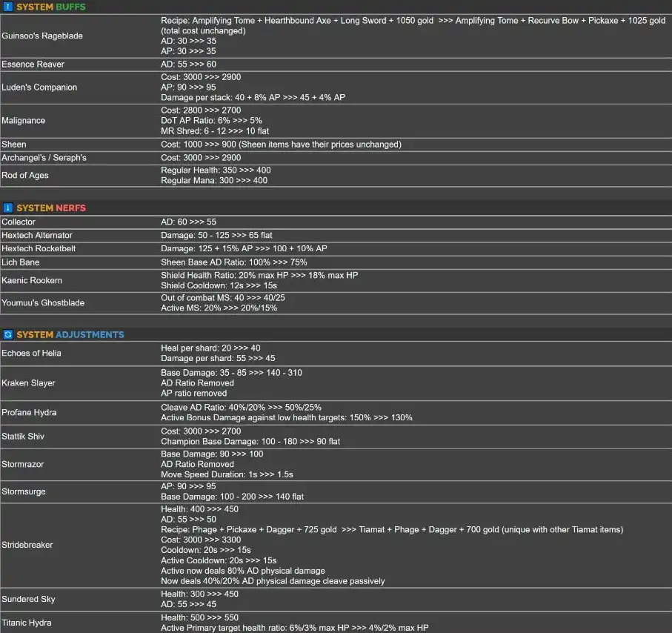672x633 pixels.
Task: Click the Lich Bane item name
Action: [x=21, y=262]
